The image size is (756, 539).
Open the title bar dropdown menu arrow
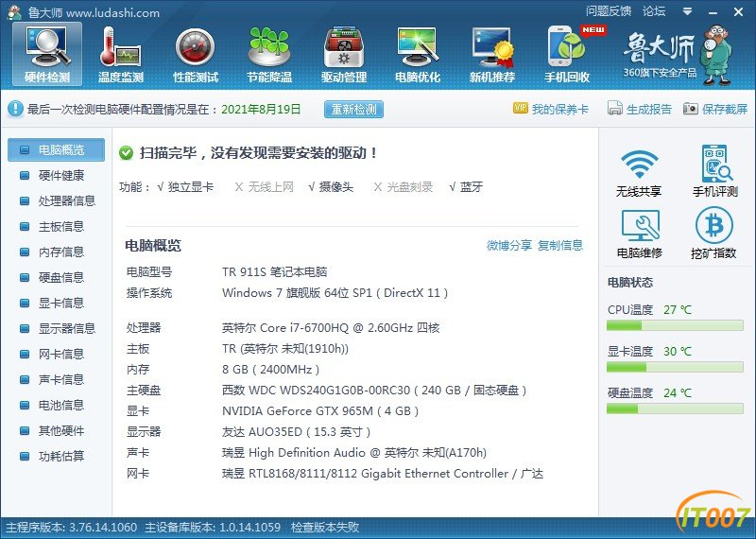(688, 11)
